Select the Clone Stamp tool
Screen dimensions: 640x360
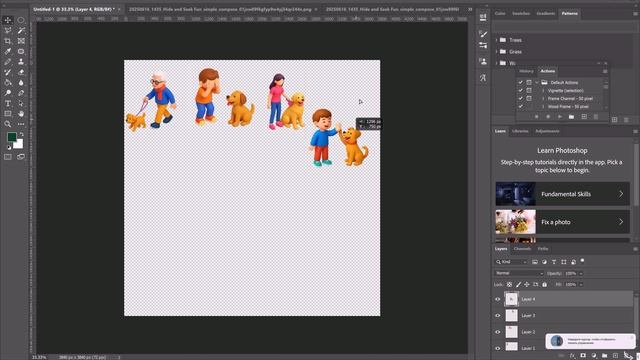point(21,62)
